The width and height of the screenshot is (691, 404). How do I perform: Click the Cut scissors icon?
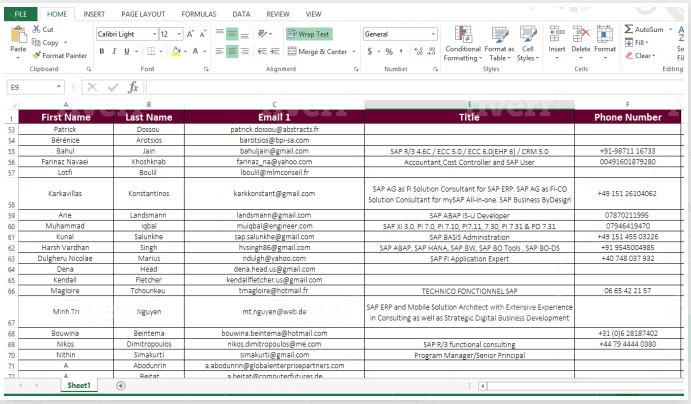coord(36,30)
